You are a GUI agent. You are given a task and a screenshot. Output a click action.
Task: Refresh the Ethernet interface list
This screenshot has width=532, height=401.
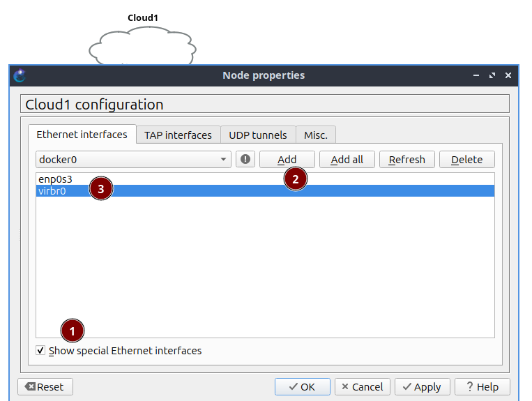[x=406, y=160]
